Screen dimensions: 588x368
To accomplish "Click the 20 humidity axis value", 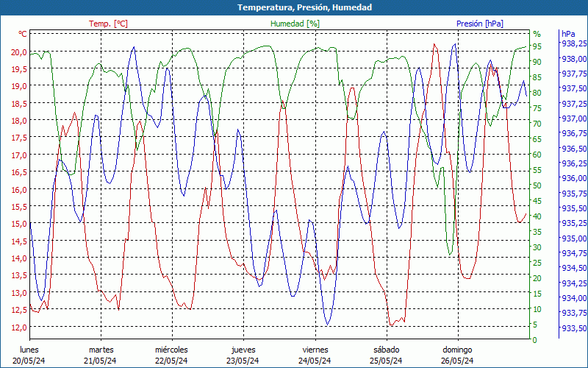I will (x=537, y=278).
